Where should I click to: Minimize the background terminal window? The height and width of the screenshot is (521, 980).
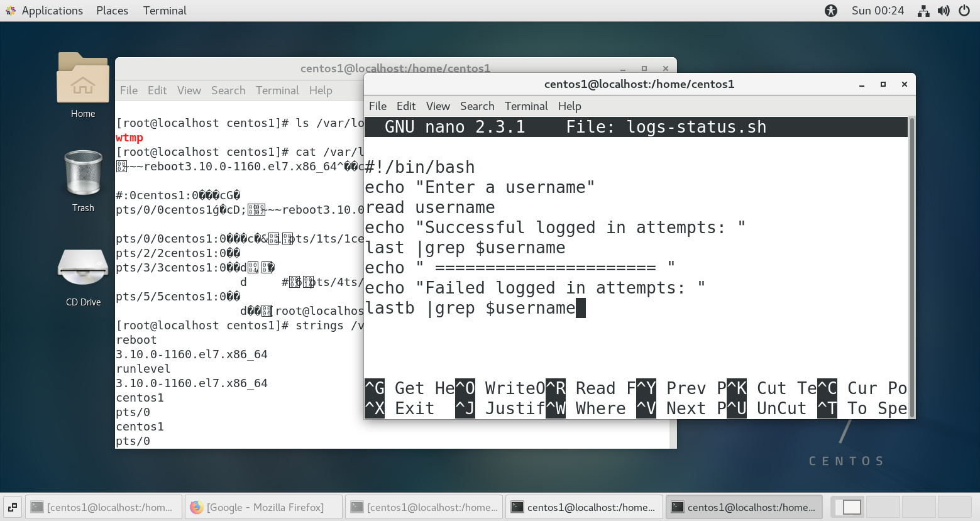[623, 69]
